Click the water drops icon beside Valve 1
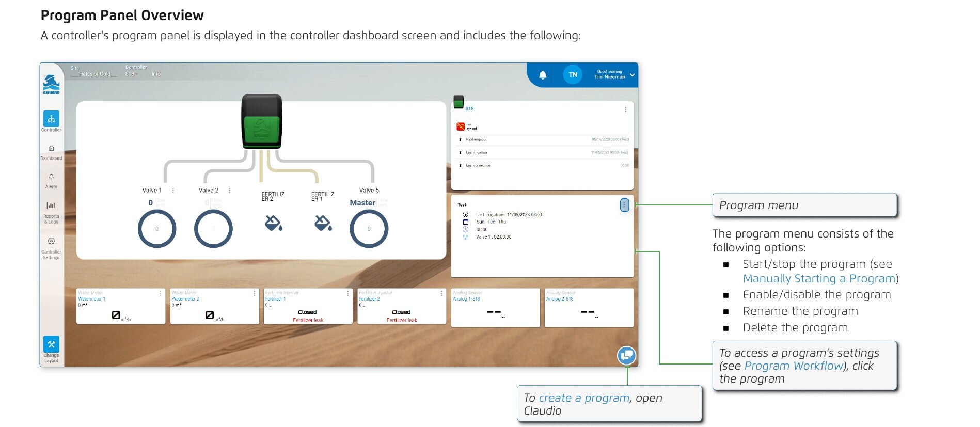 click(465, 237)
